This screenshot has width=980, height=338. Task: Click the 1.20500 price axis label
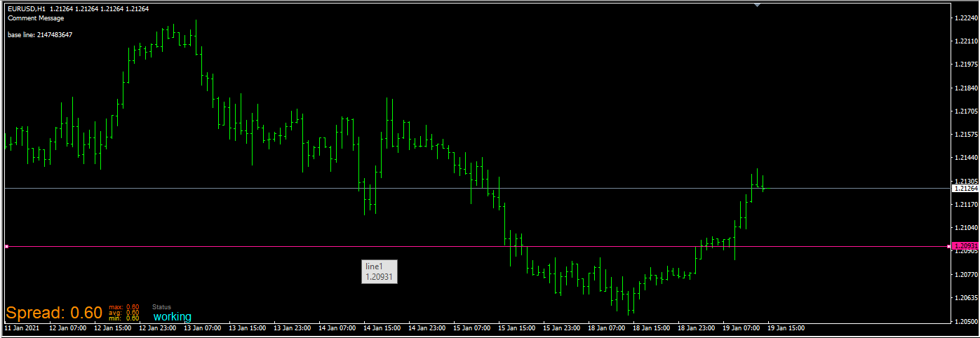(x=965, y=321)
